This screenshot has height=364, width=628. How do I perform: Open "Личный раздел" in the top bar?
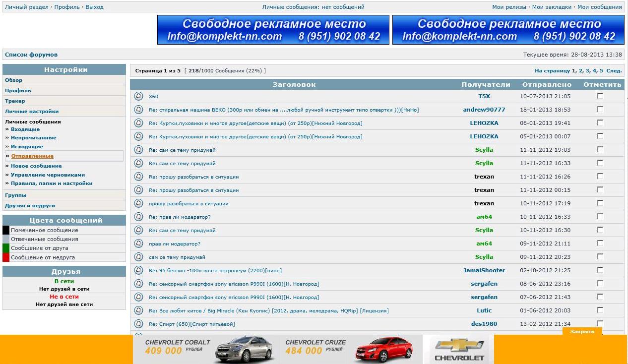click(27, 7)
